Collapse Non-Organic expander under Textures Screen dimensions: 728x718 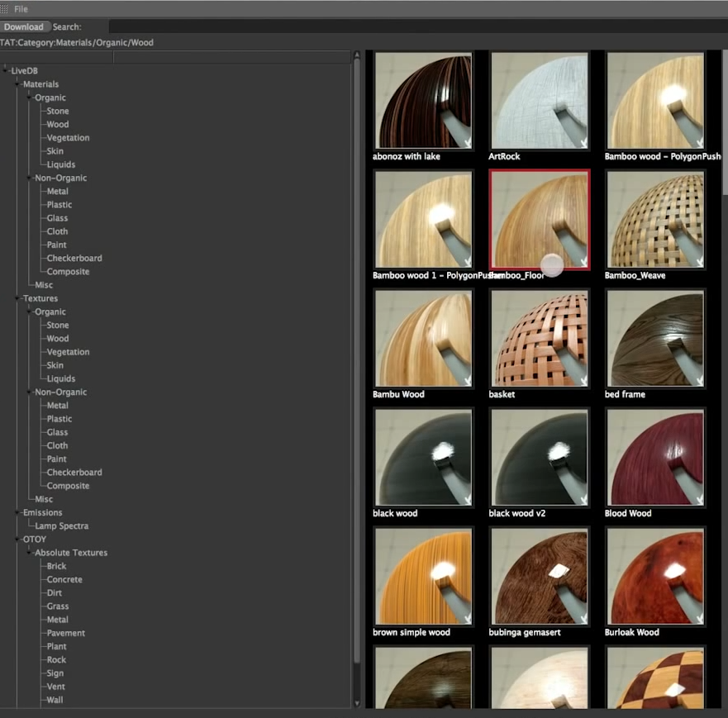(29, 392)
